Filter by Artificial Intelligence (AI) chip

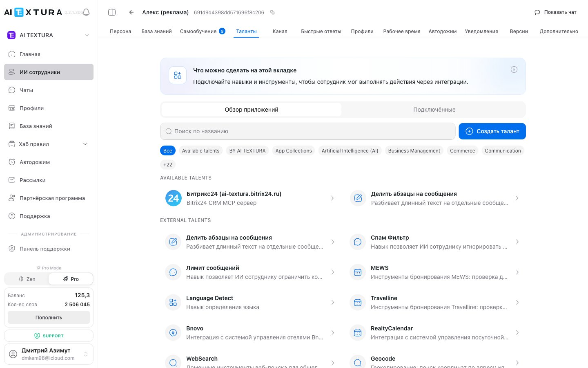[350, 151]
